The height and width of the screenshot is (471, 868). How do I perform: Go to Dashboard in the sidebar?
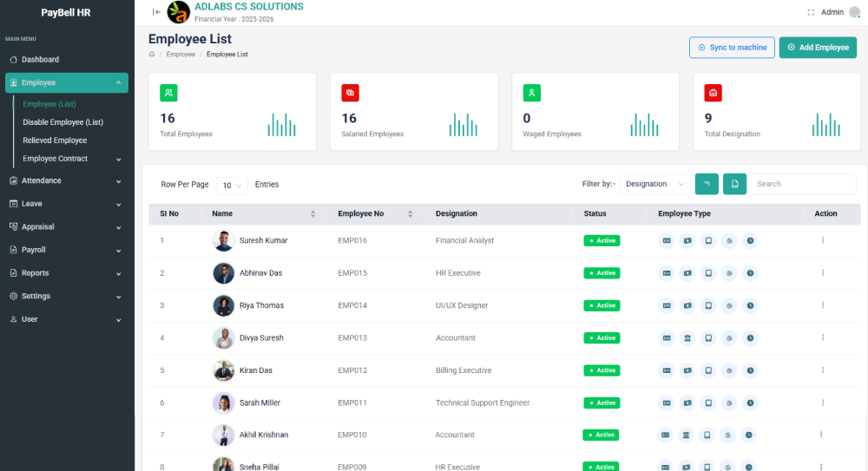tap(40, 60)
